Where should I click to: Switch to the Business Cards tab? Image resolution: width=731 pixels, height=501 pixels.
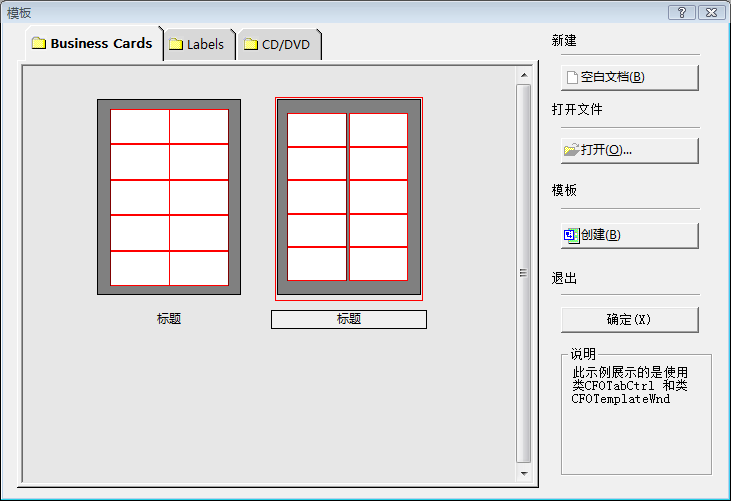pyautogui.click(x=93, y=44)
